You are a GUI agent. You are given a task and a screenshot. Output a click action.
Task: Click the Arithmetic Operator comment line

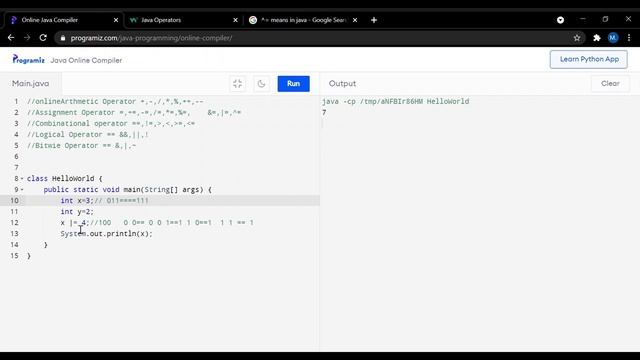click(x=115, y=102)
